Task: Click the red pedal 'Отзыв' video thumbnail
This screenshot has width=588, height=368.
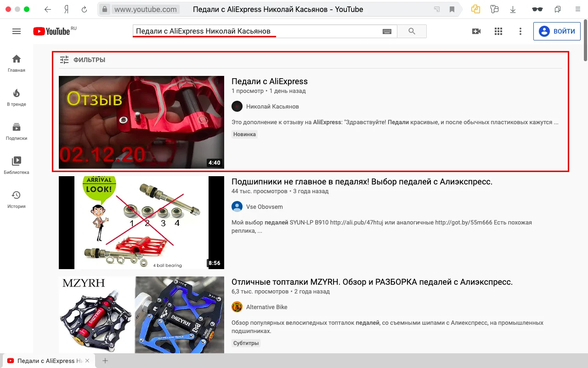Action: [x=141, y=122]
